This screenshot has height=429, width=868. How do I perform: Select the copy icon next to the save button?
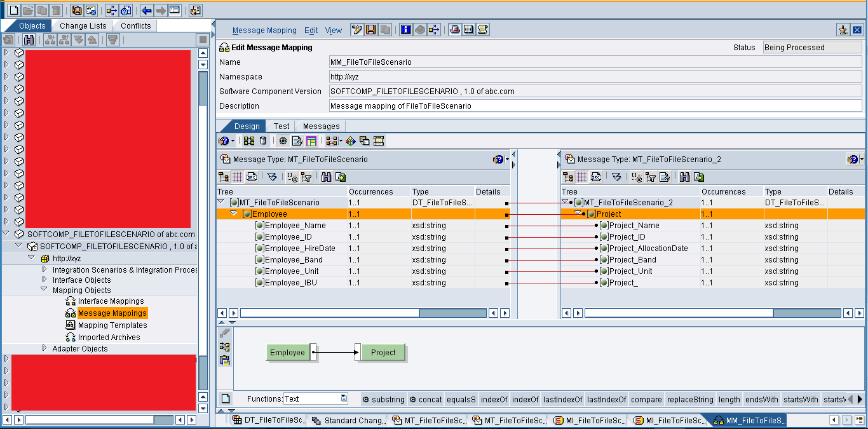[x=384, y=29]
